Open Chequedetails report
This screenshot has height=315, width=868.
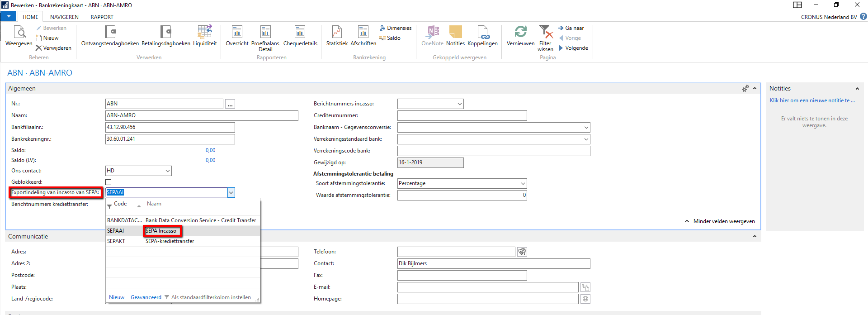coord(300,36)
